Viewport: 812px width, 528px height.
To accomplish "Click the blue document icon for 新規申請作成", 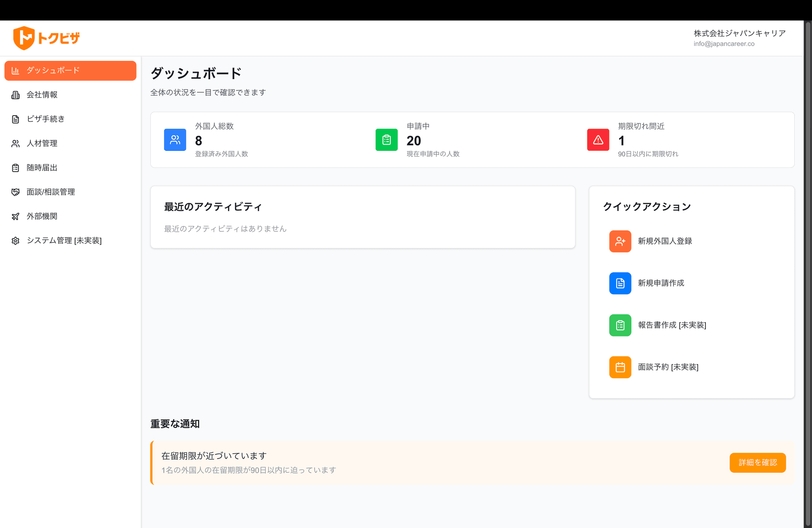I will (620, 283).
